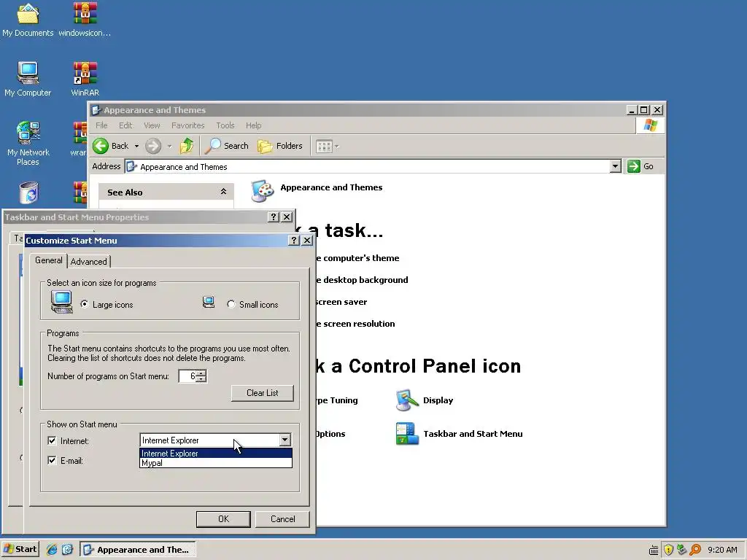This screenshot has width=747, height=560.
Task: Uncheck the E-mail checkbox
Action: pyautogui.click(x=52, y=460)
